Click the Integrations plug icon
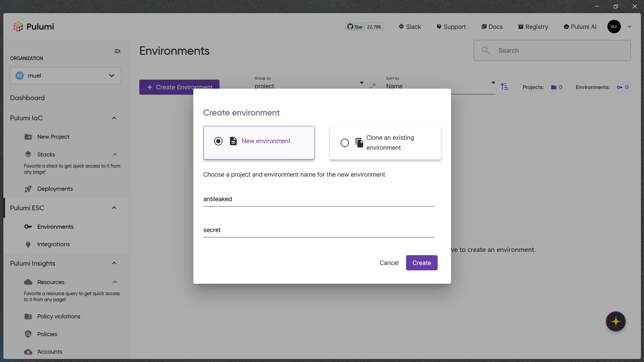644x362 pixels. click(x=28, y=244)
